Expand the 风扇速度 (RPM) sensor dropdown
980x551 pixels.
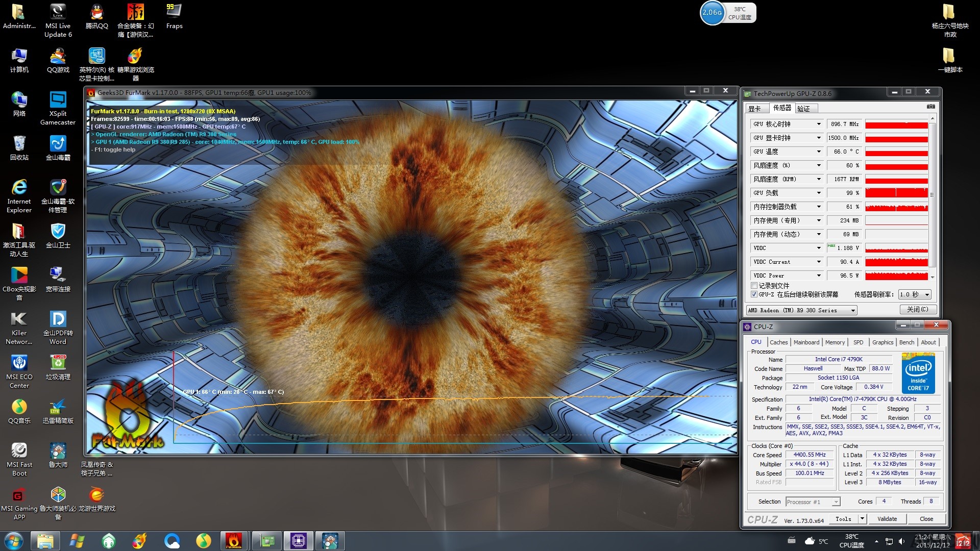[x=819, y=179]
